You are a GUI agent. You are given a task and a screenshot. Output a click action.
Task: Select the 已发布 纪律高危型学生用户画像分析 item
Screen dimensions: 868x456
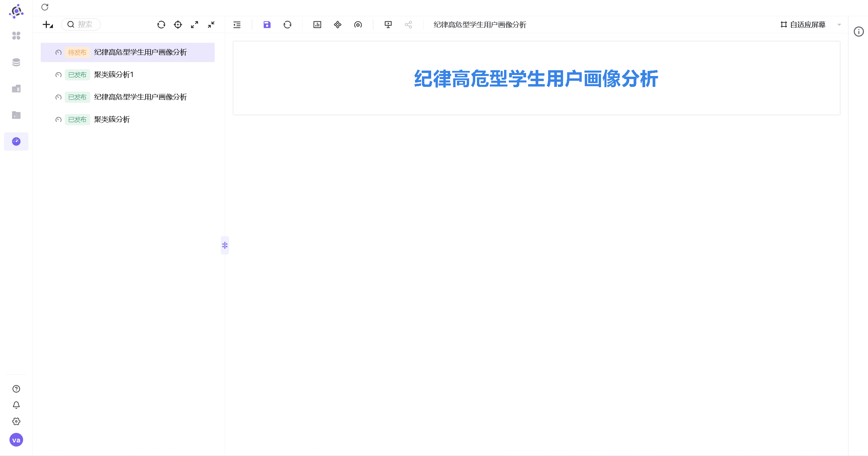128,97
